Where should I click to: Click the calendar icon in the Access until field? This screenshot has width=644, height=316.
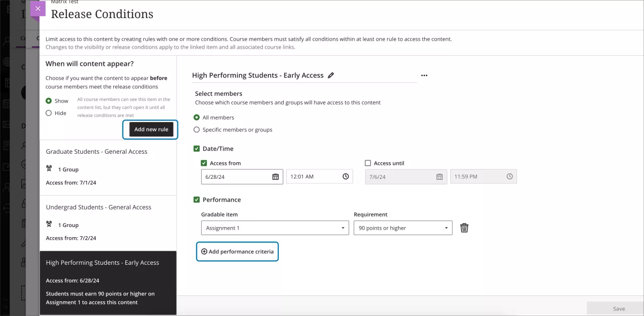tap(439, 176)
